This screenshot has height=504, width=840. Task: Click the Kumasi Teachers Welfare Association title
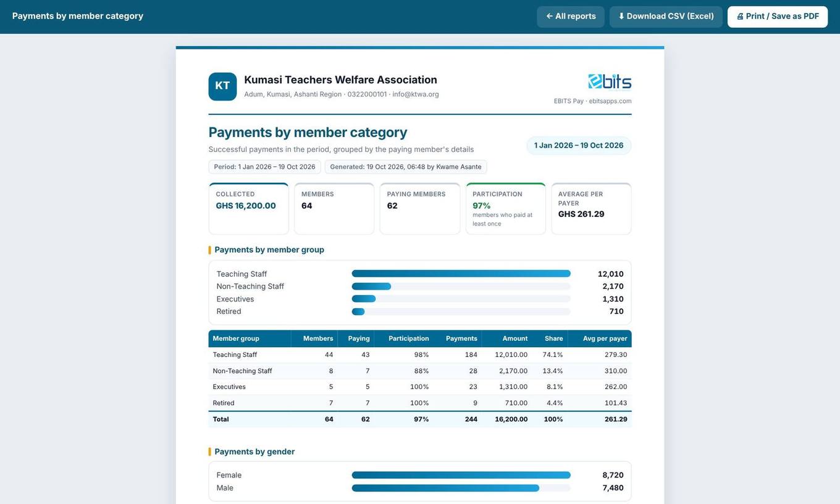(341, 80)
